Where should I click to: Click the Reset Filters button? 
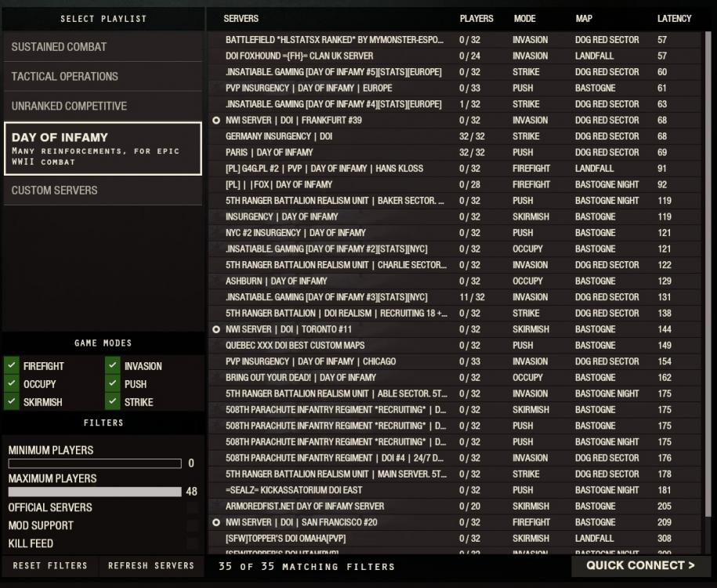click(50, 565)
